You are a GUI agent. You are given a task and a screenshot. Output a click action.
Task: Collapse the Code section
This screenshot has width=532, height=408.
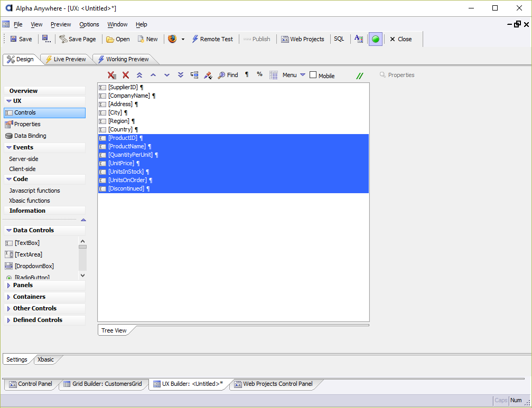(9, 179)
